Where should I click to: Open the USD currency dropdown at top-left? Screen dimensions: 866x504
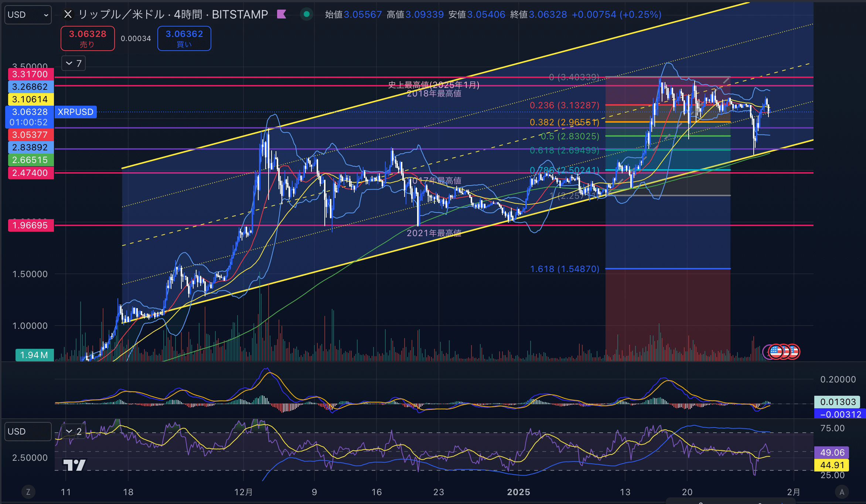tap(28, 15)
